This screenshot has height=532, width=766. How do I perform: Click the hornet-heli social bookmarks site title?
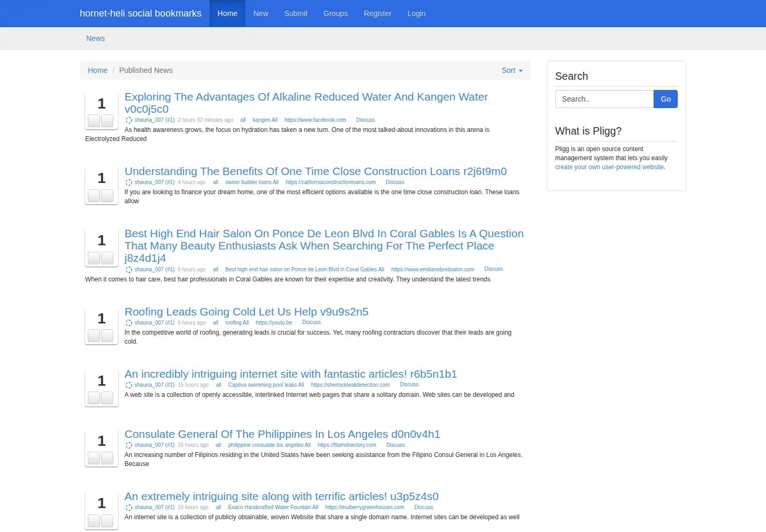[x=140, y=13]
